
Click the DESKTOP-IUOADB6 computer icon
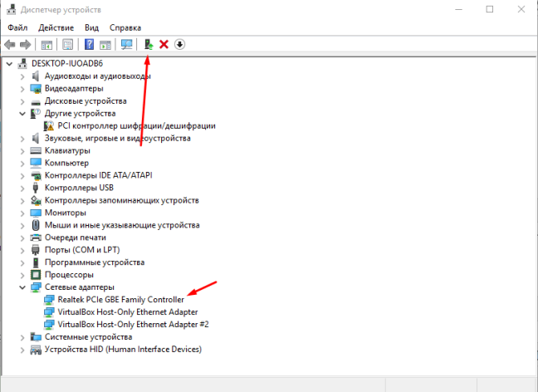click(x=22, y=63)
